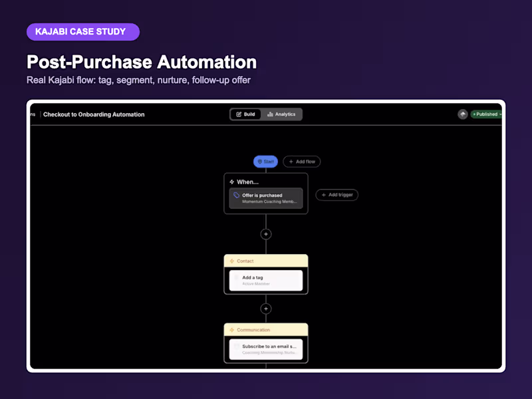Click the Momentum Coaching Memb... offer text

pyautogui.click(x=269, y=201)
